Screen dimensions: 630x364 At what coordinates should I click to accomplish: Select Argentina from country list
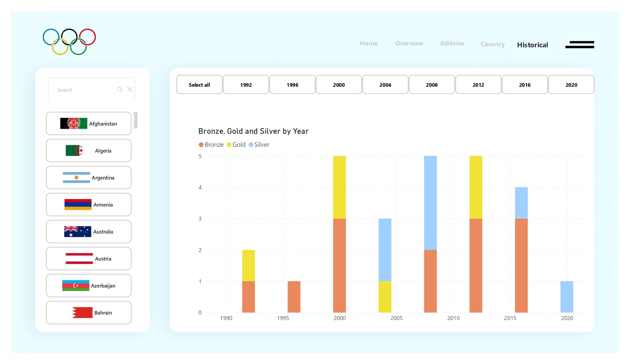[88, 177]
